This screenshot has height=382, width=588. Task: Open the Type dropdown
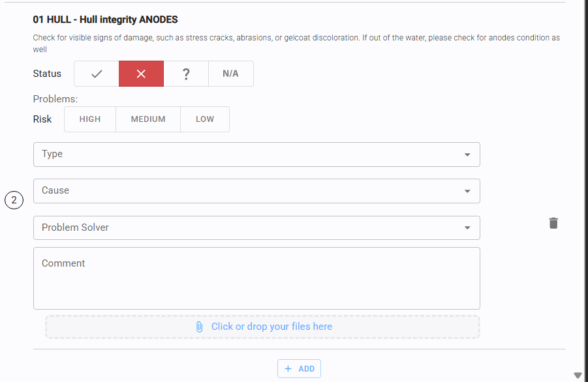(x=256, y=154)
